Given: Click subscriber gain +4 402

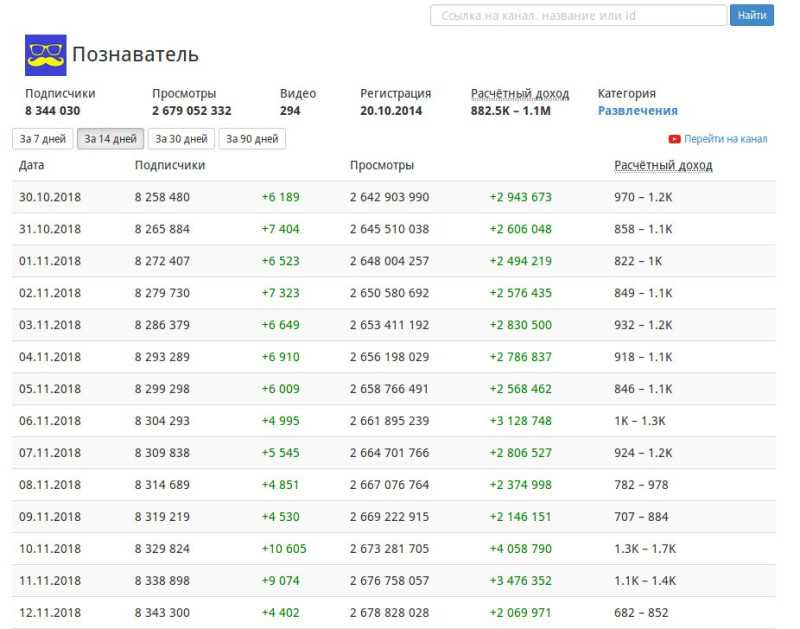Looking at the screenshot, I should tap(281, 613).
